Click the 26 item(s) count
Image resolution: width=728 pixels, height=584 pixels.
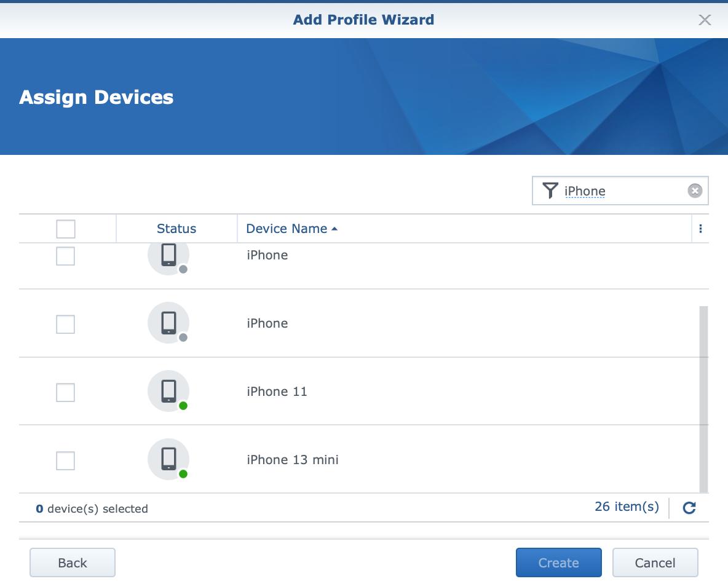click(x=627, y=507)
